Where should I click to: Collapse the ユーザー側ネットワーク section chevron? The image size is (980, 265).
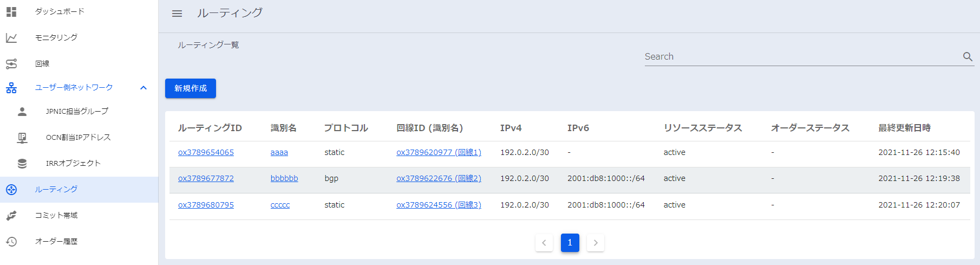(x=143, y=88)
